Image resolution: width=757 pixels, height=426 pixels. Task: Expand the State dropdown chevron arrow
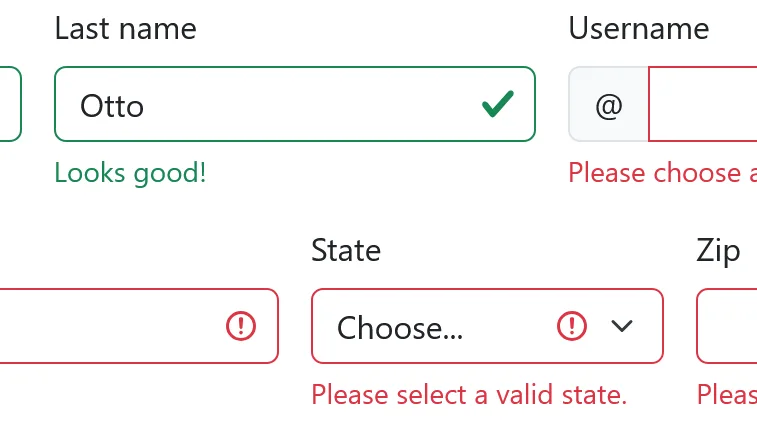[622, 326]
